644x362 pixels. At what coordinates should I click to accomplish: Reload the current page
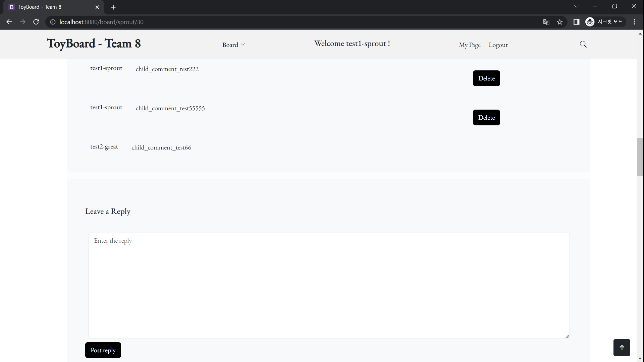[36, 22]
